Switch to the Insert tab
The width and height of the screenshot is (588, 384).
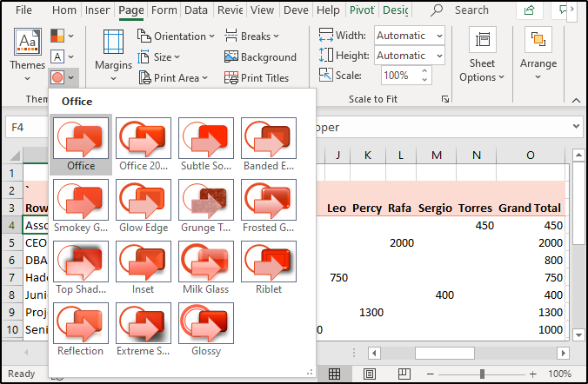(x=97, y=10)
